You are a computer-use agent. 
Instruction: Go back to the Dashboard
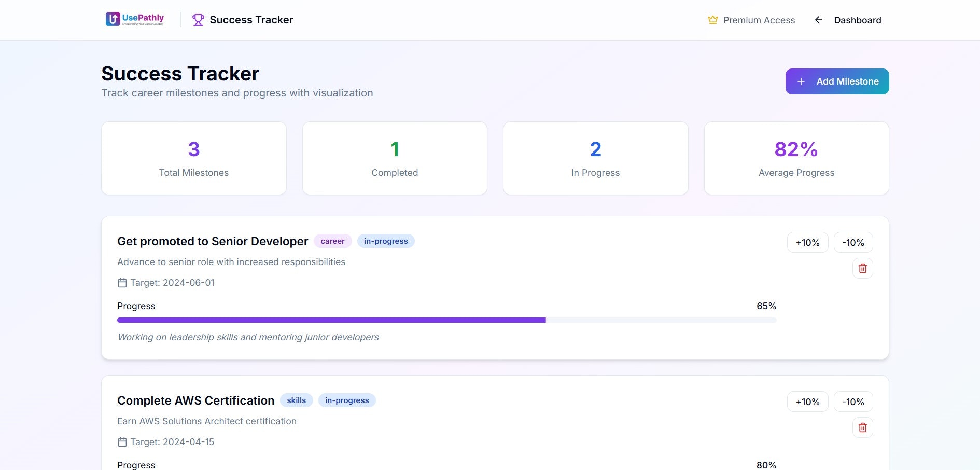click(848, 20)
